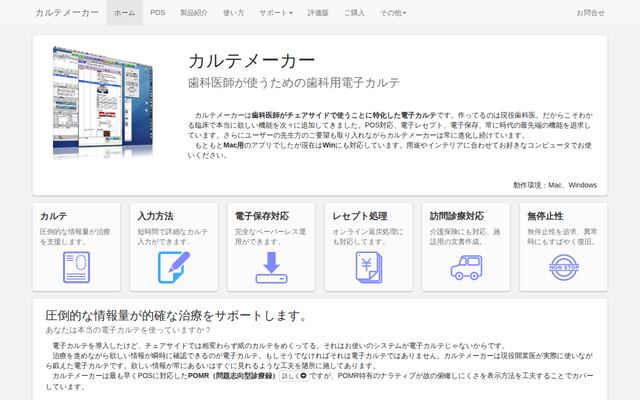Viewport: 640px width, 400px height.
Task: Click 圧倒的な情報量が治療を支援します description
Action: point(75,237)
